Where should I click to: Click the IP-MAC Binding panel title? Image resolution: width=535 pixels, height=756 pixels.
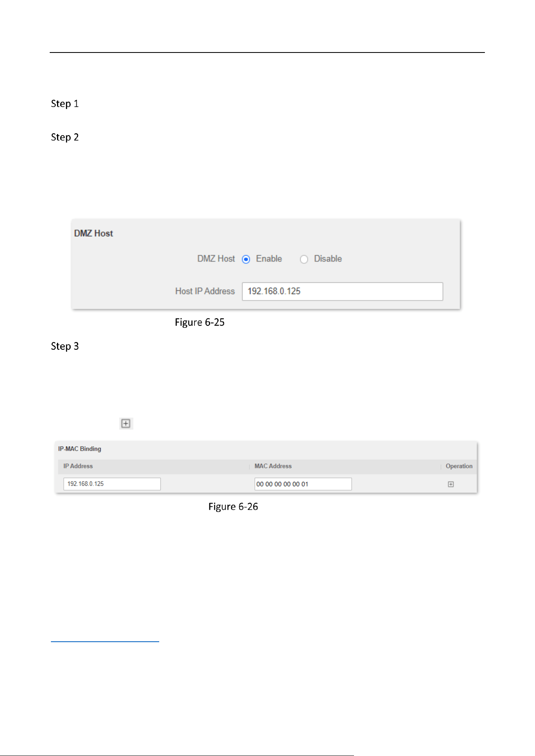coord(80,449)
